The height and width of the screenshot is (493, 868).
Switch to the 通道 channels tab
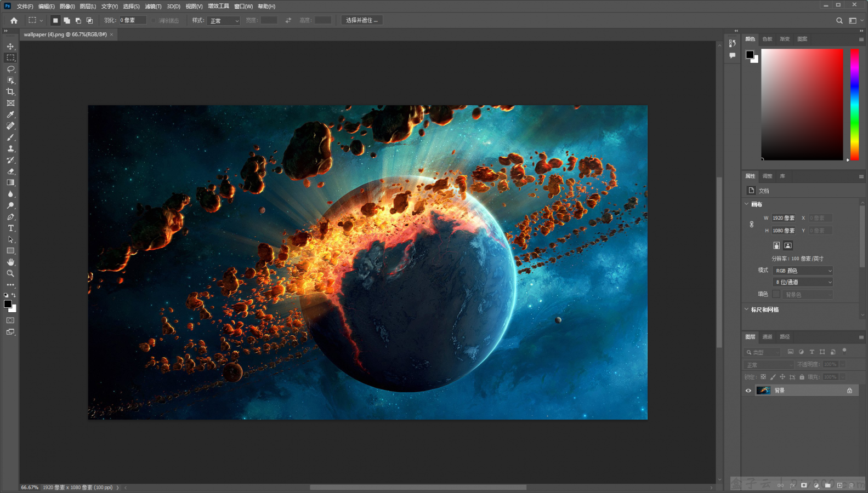(x=767, y=337)
